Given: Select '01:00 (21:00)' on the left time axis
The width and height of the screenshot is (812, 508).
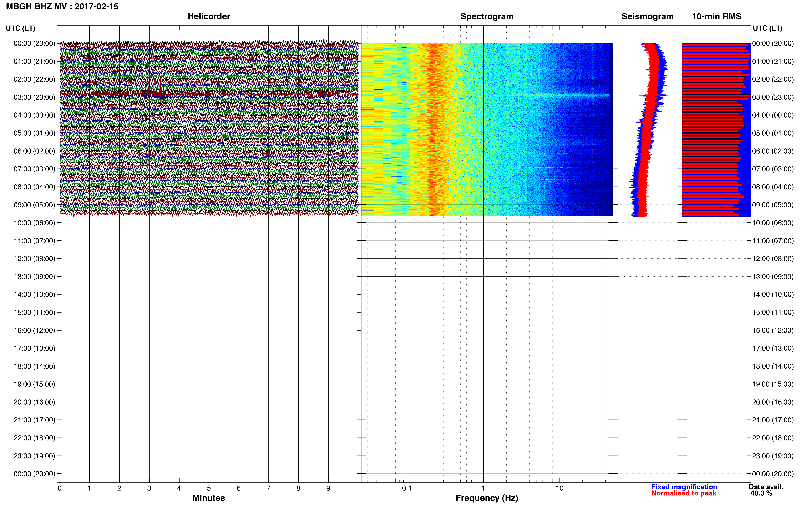Looking at the screenshot, I should (x=34, y=62).
